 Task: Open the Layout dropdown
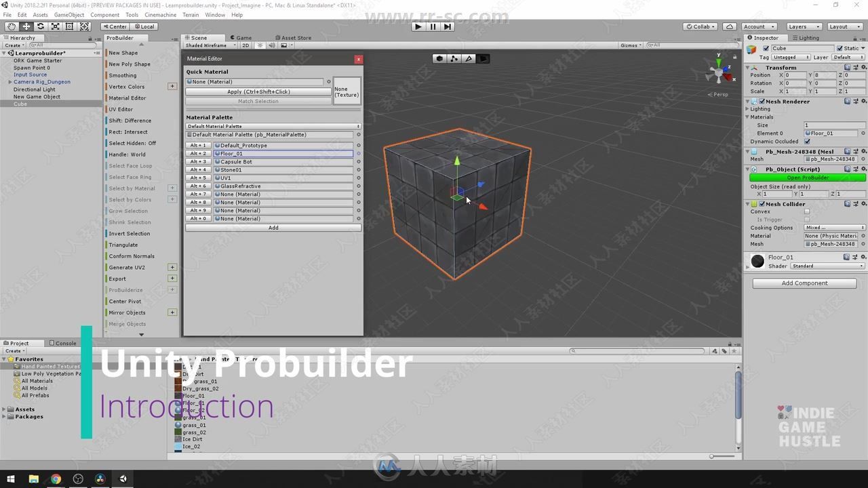[x=844, y=26]
